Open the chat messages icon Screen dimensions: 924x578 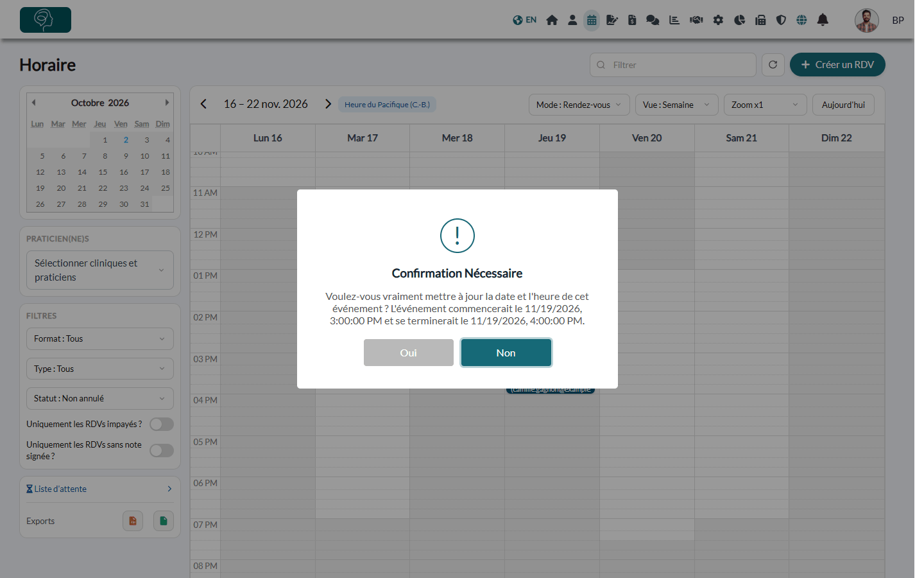tap(653, 20)
